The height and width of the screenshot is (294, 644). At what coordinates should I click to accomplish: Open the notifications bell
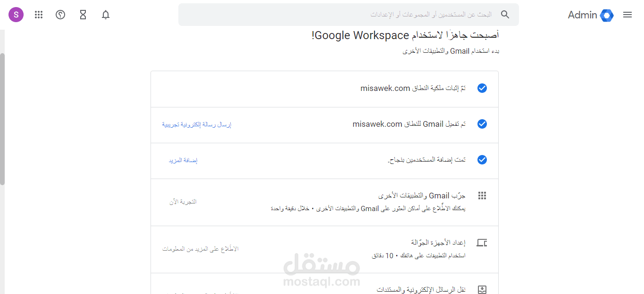(x=106, y=15)
